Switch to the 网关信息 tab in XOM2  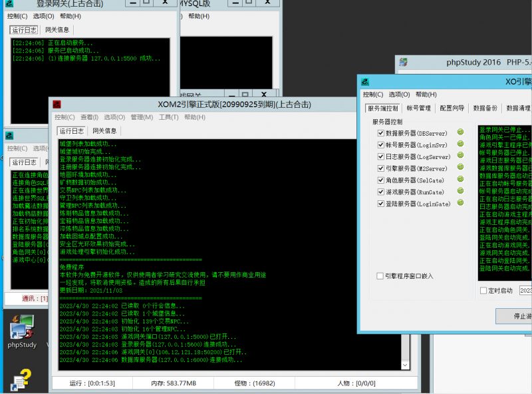coord(103,132)
